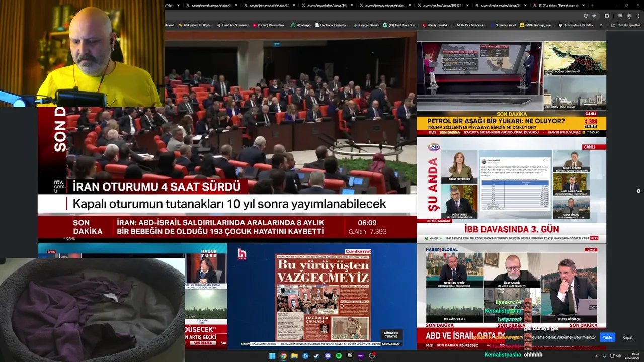Open the 'Tüm Yer İşaretleri' bookmarks folder
Screen dimensions: 644x362
coord(625,25)
